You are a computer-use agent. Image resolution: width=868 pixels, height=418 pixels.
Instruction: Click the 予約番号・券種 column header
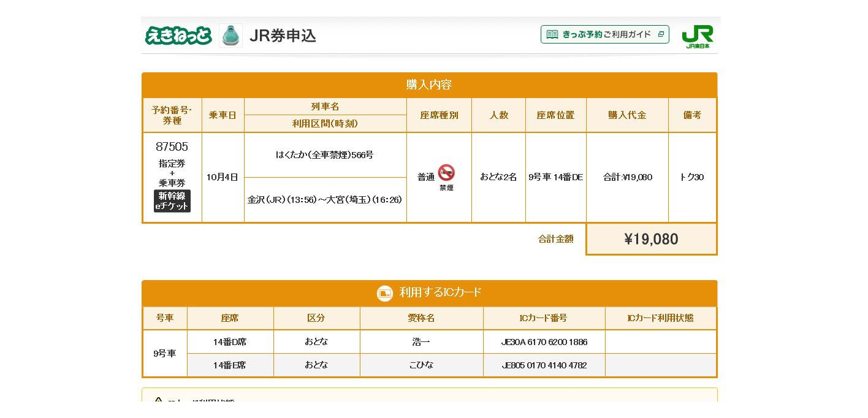[172, 115]
